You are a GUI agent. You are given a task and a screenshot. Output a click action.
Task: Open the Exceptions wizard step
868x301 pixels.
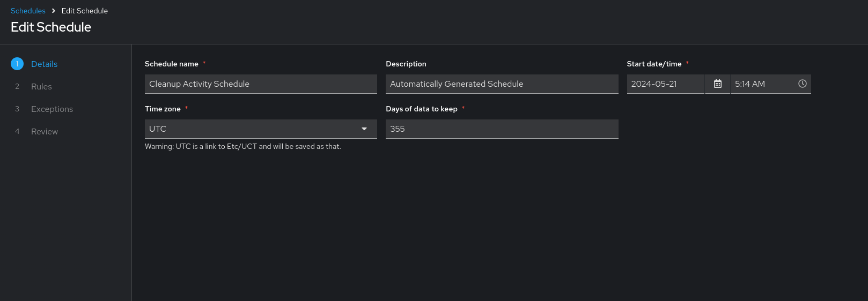[x=52, y=109]
